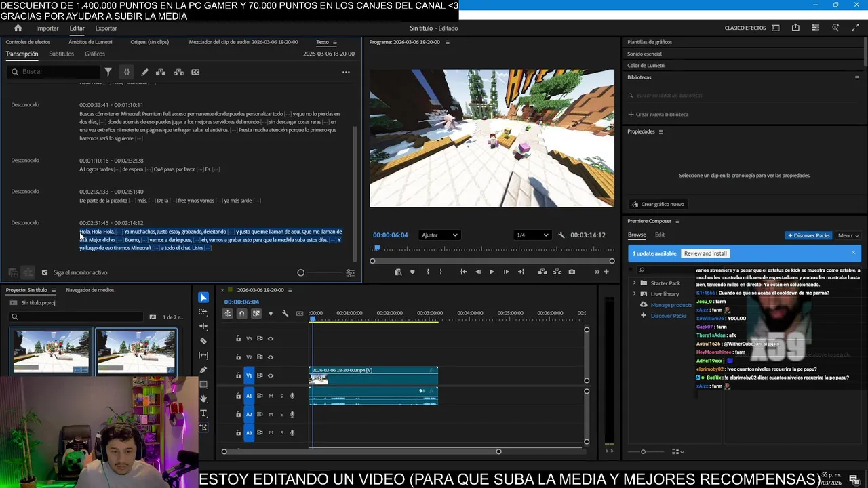The height and width of the screenshot is (488, 868).
Task: Click Discover Packs button
Action: click(808, 235)
